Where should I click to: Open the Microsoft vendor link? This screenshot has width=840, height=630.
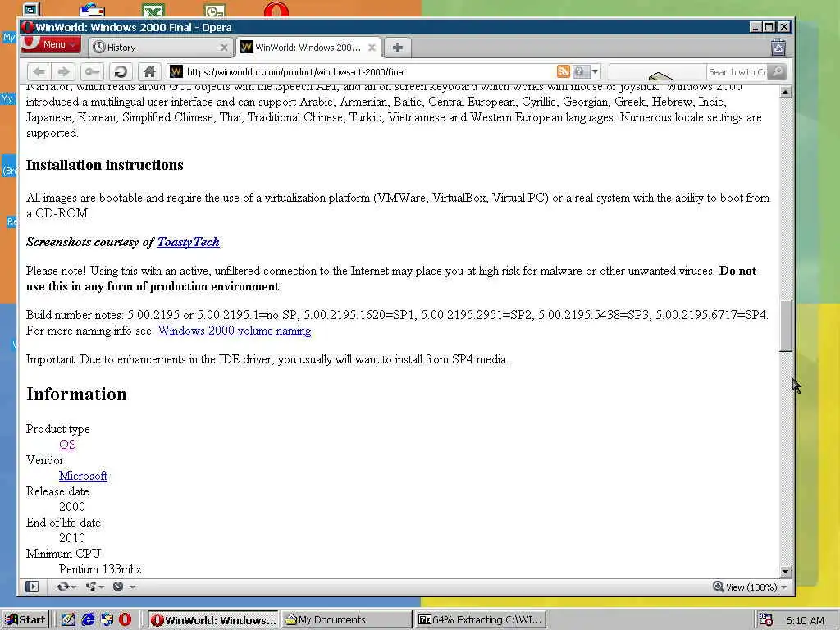tap(83, 476)
